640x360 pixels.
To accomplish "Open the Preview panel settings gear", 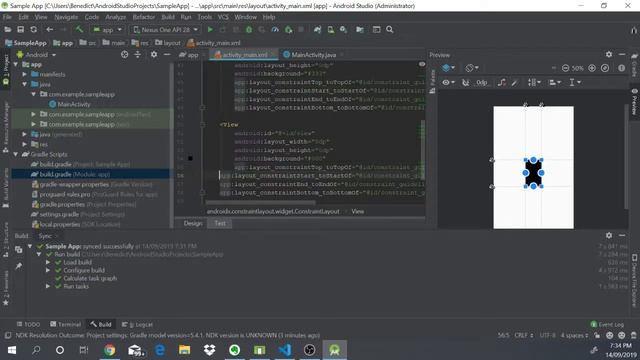I will pyautogui.click(x=609, y=54).
